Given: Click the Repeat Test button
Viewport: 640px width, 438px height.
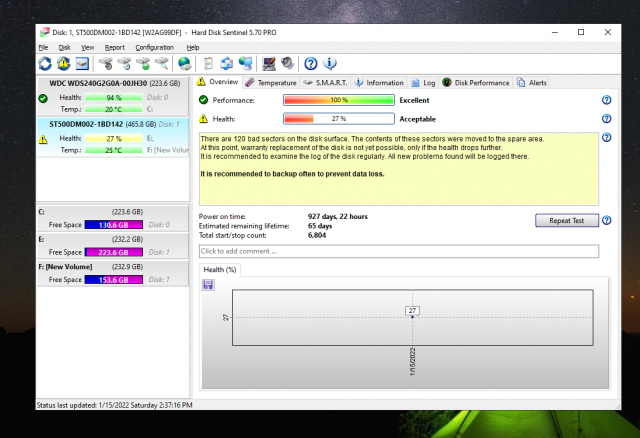Looking at the screenshot, I should [x=566, y=220].
